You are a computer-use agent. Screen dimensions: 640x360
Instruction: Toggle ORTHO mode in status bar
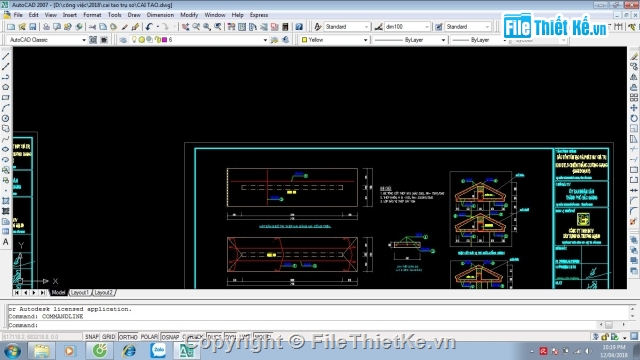(128, 337)
